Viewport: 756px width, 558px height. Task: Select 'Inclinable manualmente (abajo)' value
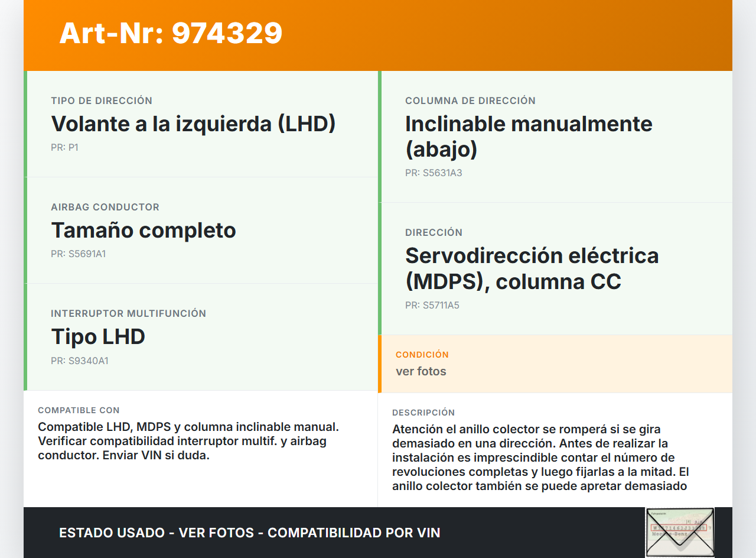coord(529,137)
